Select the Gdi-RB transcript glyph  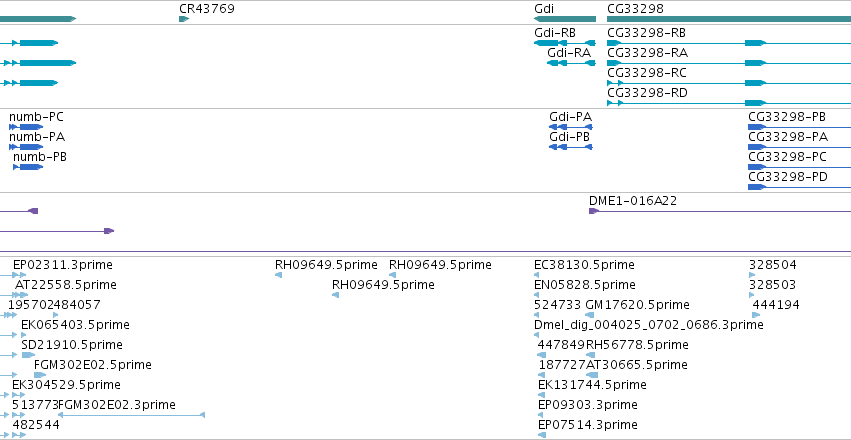(x=565, y=43)
